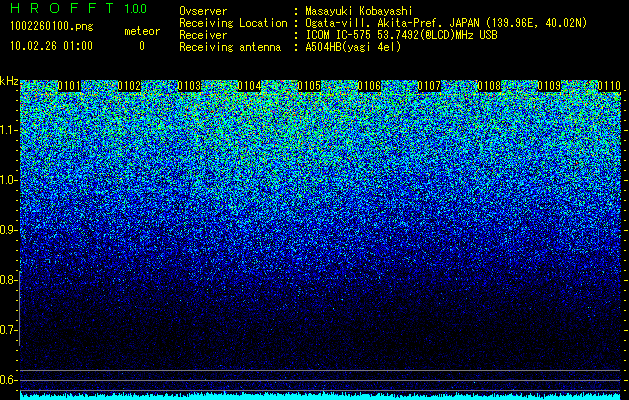
Task: Click the 1.0 frequency axis label
Action: coord(8,181)
